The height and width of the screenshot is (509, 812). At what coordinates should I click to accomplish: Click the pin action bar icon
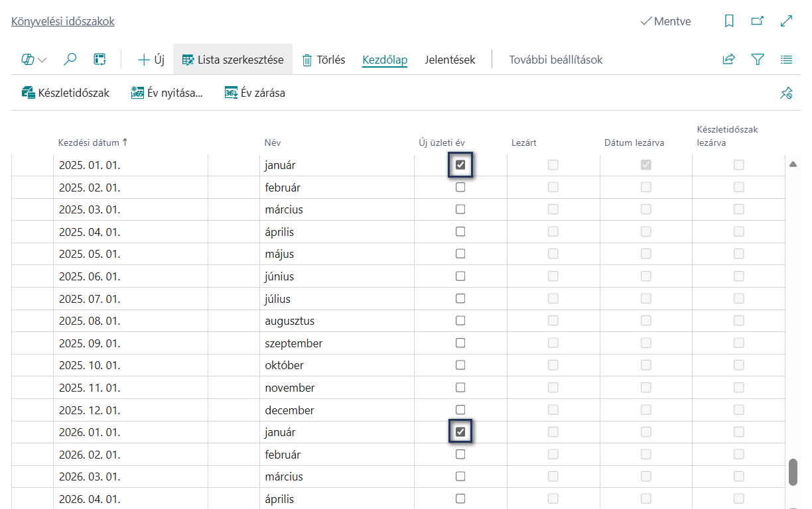tap(786, 93)
